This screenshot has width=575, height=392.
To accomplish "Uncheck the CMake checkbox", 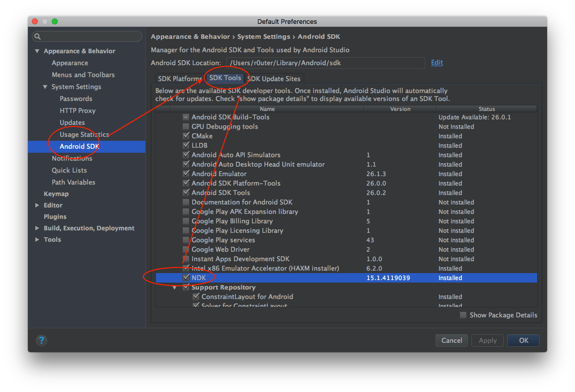I will 186,136.
